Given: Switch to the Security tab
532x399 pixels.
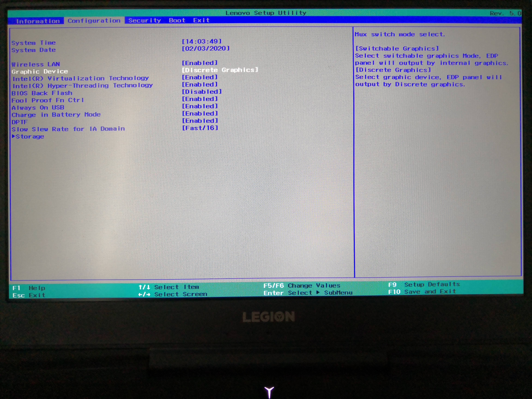Looking at the screenshot, I should [x=145, y=20].
